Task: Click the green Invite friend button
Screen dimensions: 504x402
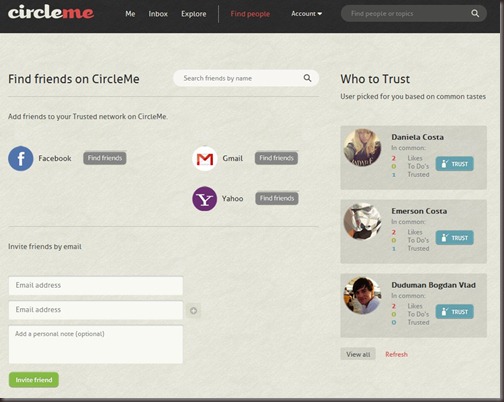Action: (34, 380)
